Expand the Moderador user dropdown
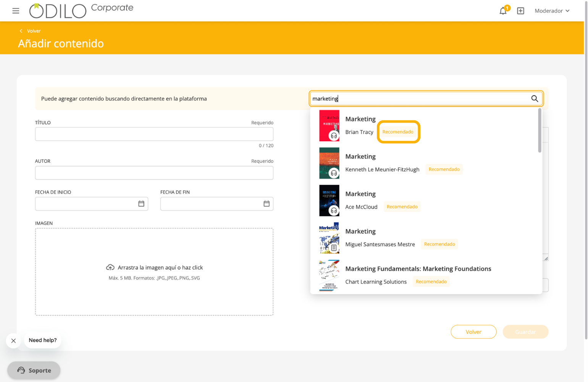Viewport: 588px width, 382px height. 552,11
